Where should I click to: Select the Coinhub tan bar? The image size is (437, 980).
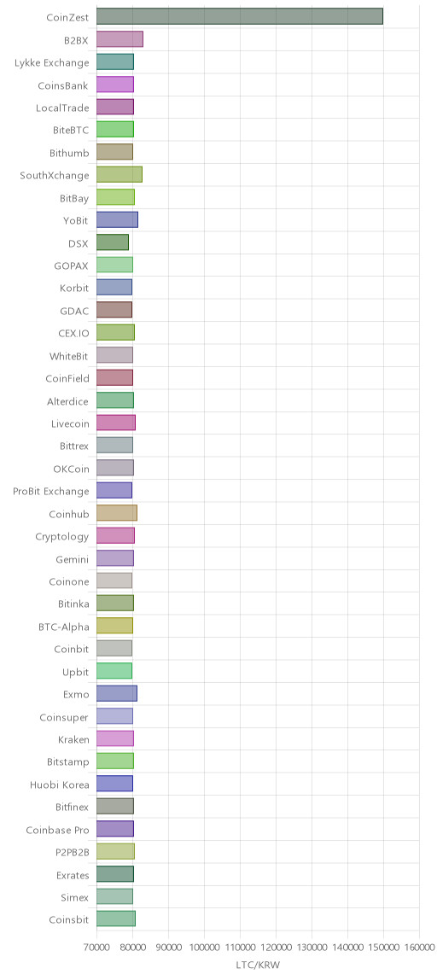116,514
